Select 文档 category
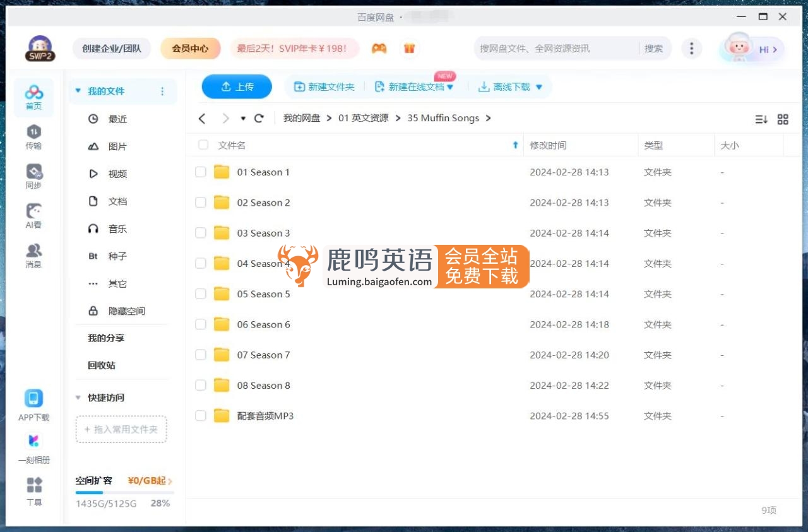Image resolution: width=808 pixels, height=532 pixels. (117, 201)
